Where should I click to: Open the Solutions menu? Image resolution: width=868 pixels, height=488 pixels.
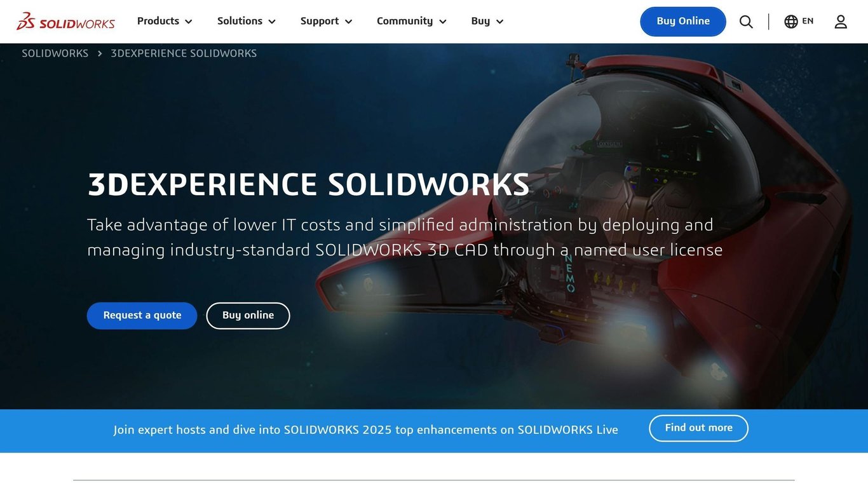point(240,21)
